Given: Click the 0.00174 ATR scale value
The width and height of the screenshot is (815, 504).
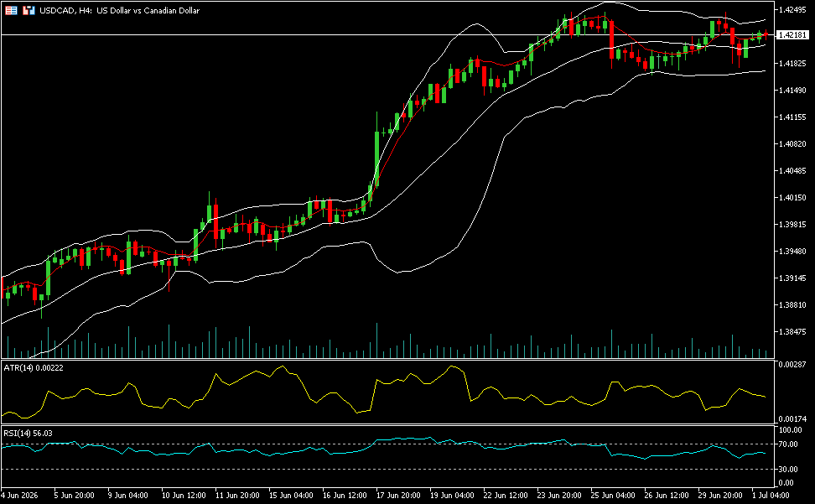Looking at the screenshot, I should click(x=792, y=418).
